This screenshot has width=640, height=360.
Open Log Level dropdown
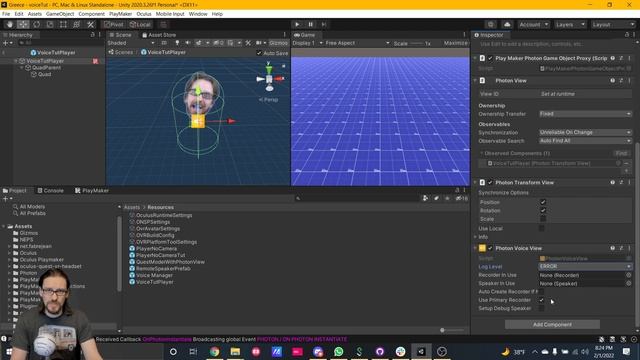(585, 267)
